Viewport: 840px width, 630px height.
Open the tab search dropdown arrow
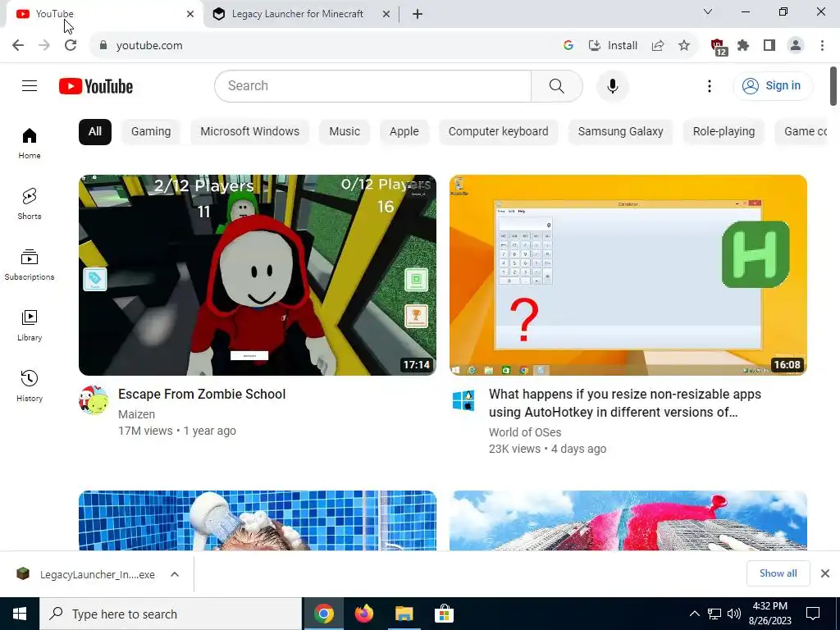pos(708,11)
